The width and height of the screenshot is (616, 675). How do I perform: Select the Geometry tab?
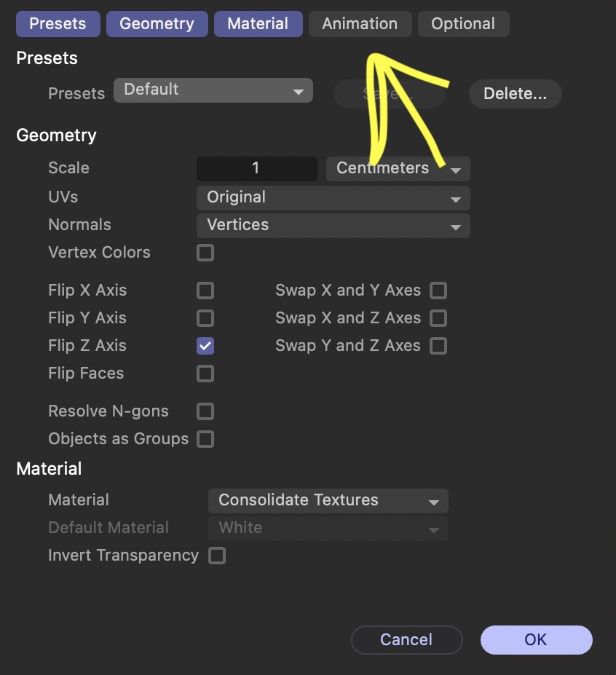157,24
